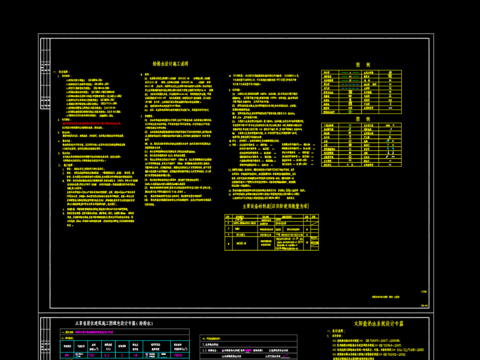Screen dimensions: 480x360
Task: Click the upper legend table's green pipe line symbols
Action: pos(350,76)
